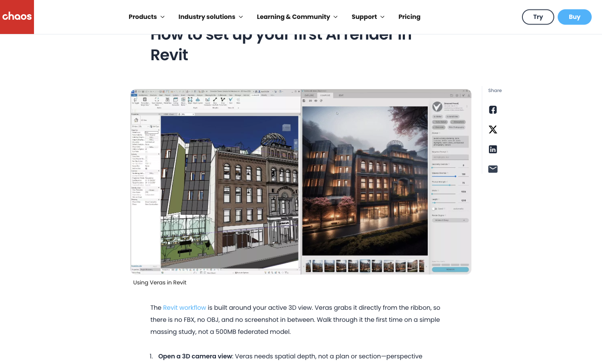Click the bold text 'Open a 3D camera view'
Screen dimensions: 602x364
(195, 356)
